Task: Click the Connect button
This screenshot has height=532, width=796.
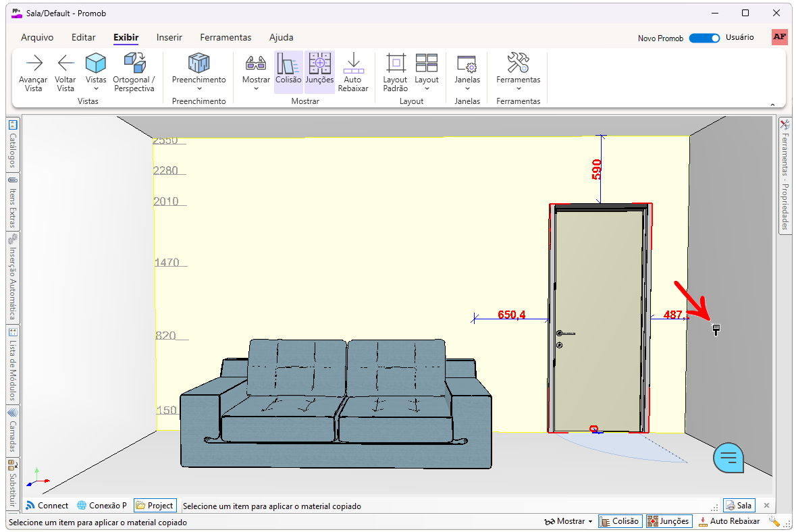Action: [47, 505]
